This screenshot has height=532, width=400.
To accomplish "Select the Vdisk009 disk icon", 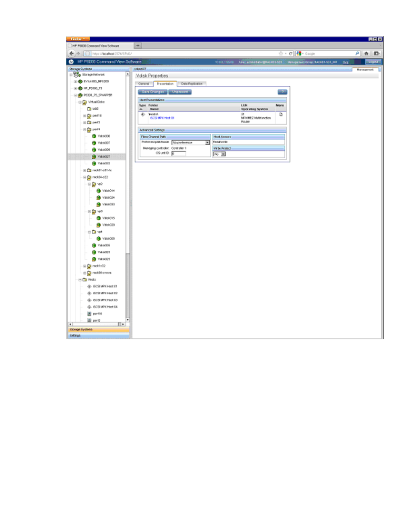I will pos(94,150).
